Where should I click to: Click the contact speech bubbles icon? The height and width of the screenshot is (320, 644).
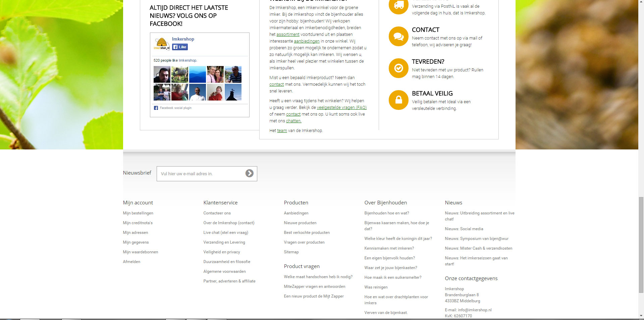click(x=398, y=36)
